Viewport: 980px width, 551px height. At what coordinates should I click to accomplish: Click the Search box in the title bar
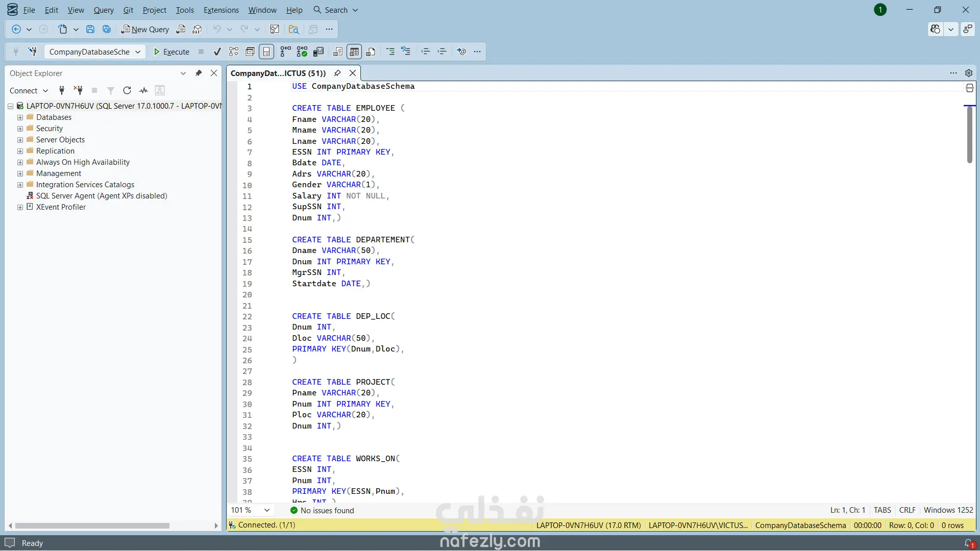click(336, 10)
